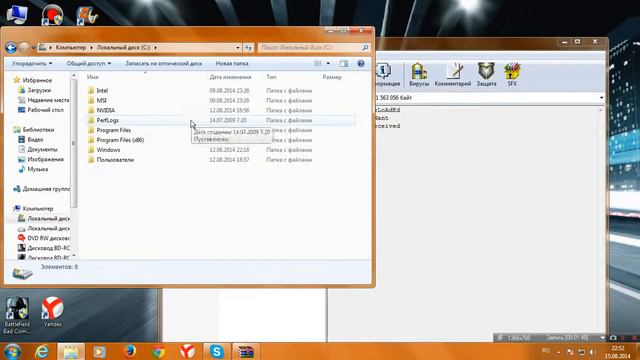Image resolution: width=640 pixels, height=360 pixels.
Task: Open the Windows Start menu
Action: tap(12, 351)
